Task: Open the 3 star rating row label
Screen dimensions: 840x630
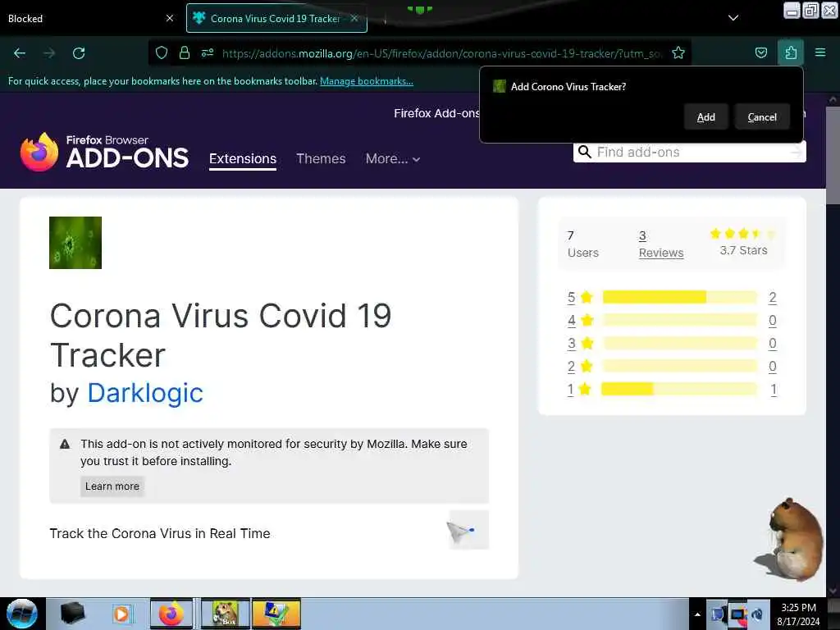Action: point(580,343)
